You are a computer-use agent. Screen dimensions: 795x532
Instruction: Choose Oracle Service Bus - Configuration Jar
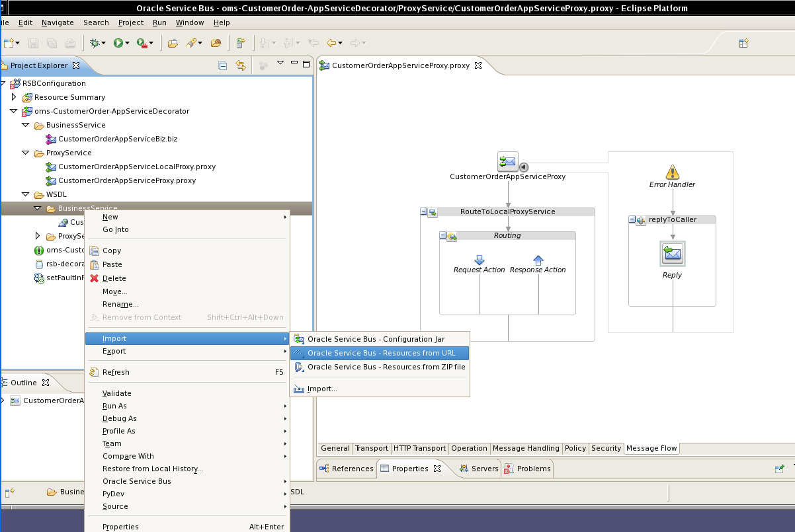[x=376, y=339]
